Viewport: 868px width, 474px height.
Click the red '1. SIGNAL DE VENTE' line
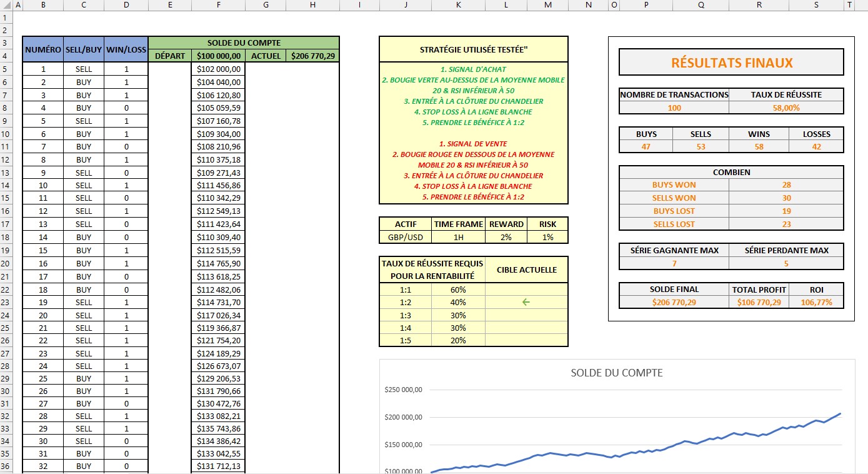(x=473, y=144)
